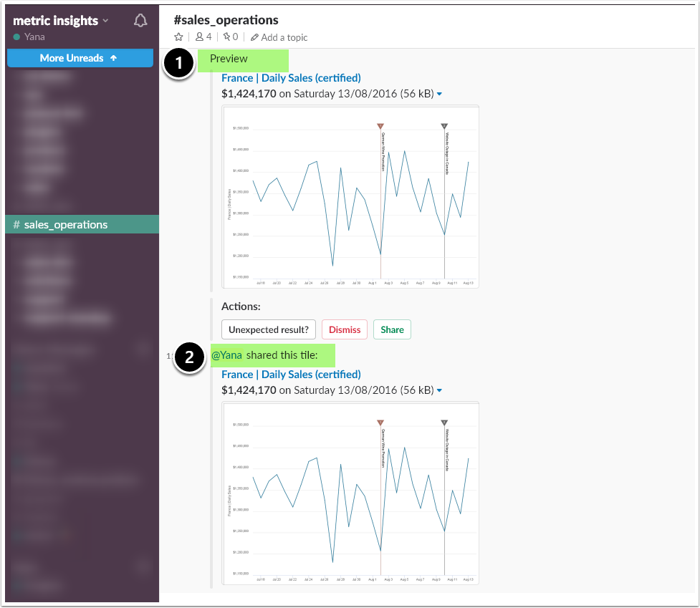Screen dimensions: 700x608
Task: Click the Add a topic pencil
Action: click(x=254, y=37)
